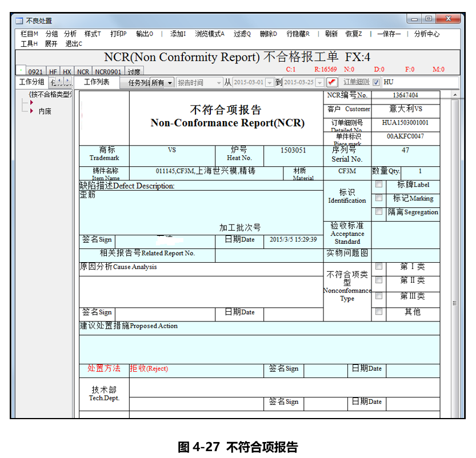Click the right tab scroll arrow
The height and width of the screenshot is (458, 476).
click(x=67, y=81)
